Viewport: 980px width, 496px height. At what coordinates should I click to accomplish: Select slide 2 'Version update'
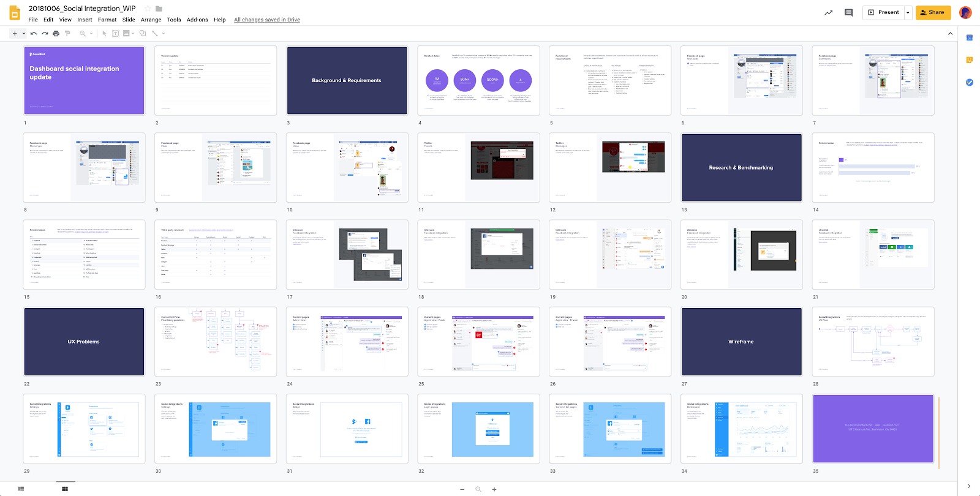[x=216, y=80]
